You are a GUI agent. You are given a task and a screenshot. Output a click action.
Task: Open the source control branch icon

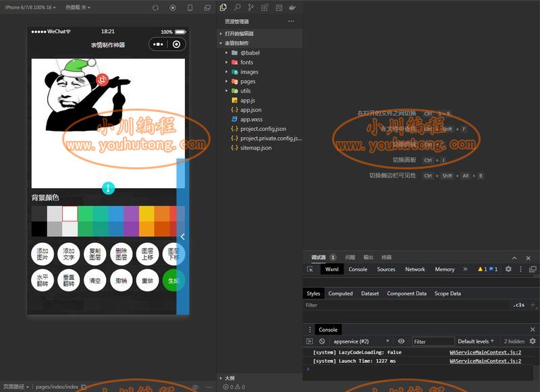(x=250, y=7)
